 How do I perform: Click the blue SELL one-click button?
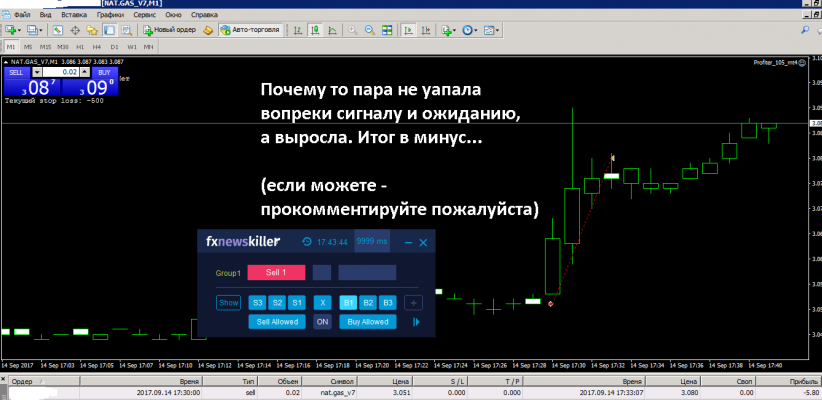pos(17,72)
